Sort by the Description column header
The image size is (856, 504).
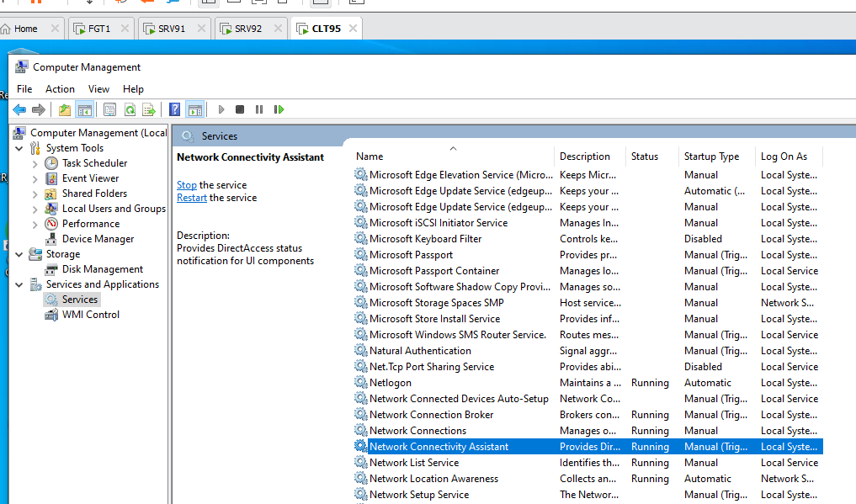(589, 157)
